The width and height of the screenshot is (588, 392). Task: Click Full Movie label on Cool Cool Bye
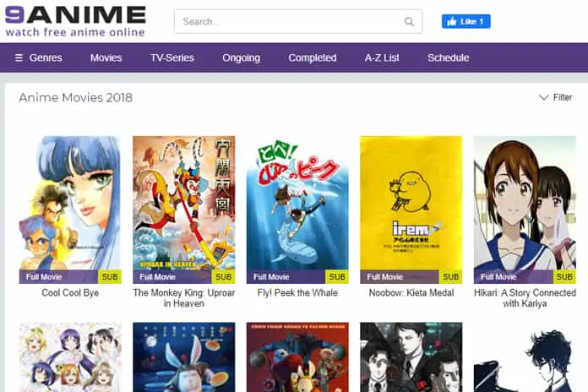[x=44, y=277]
